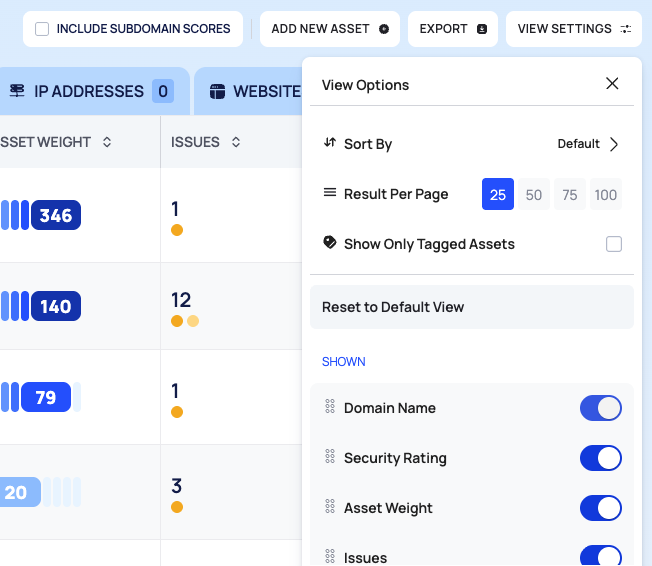Sort by Asset Weight column arrows

[107, 142]
